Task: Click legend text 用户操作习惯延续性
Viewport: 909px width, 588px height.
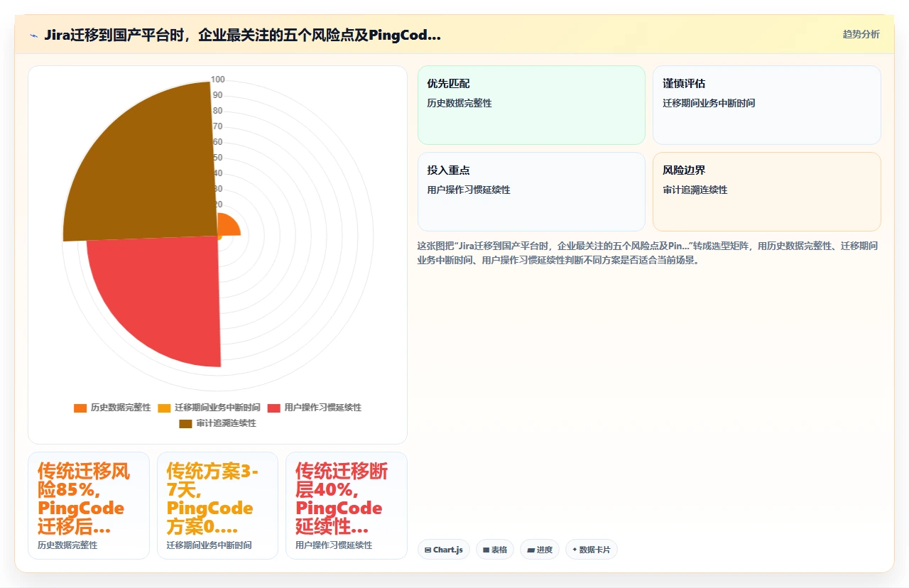Action: tap(323, 408)
